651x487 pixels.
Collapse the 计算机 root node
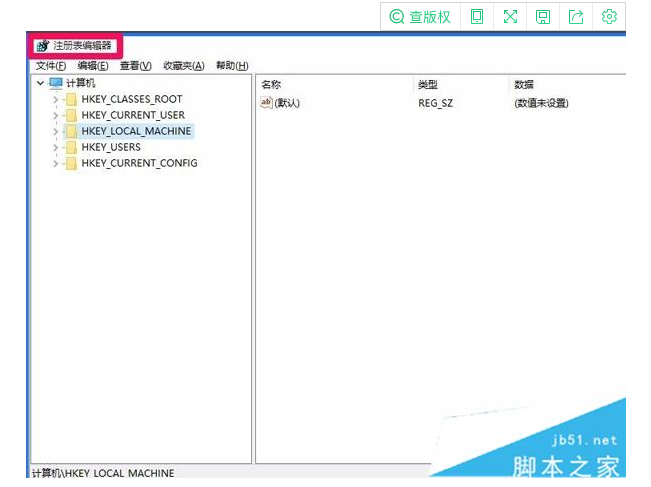click(x=40, y=83)
